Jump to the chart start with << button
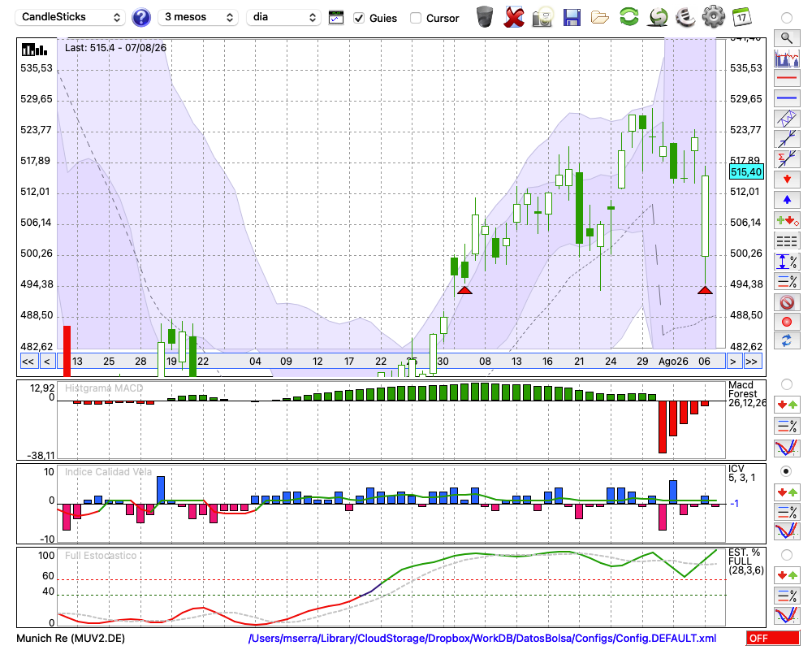812x650 pixels. 28,362
